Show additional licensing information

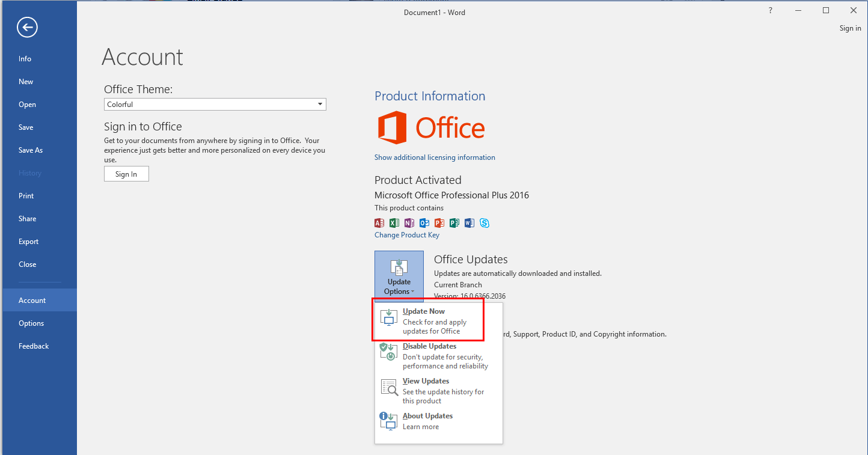435,157
